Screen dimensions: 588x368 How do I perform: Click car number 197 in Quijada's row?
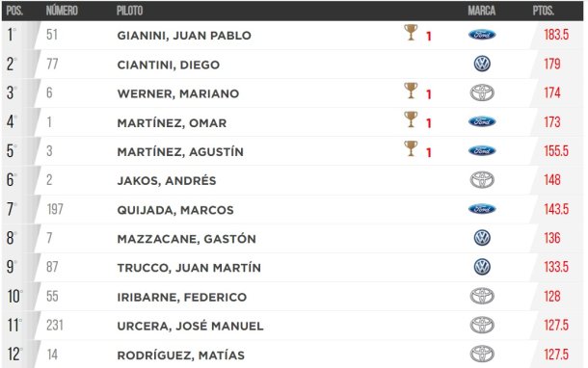pyautogui.click(x=55, y=209)
